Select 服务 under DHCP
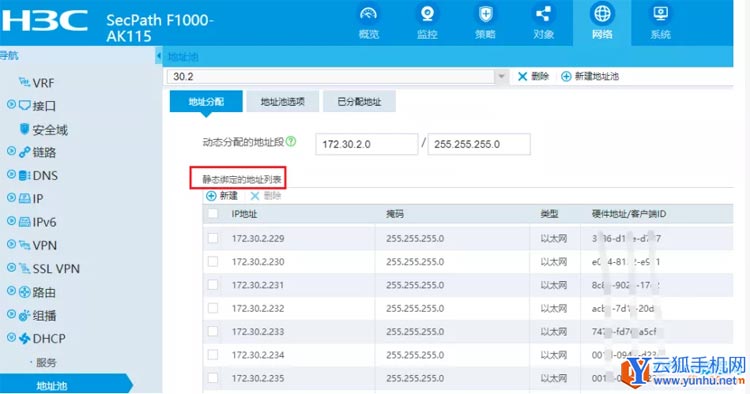This screenshot has height=394, width=750. click(x=46, y=362)
